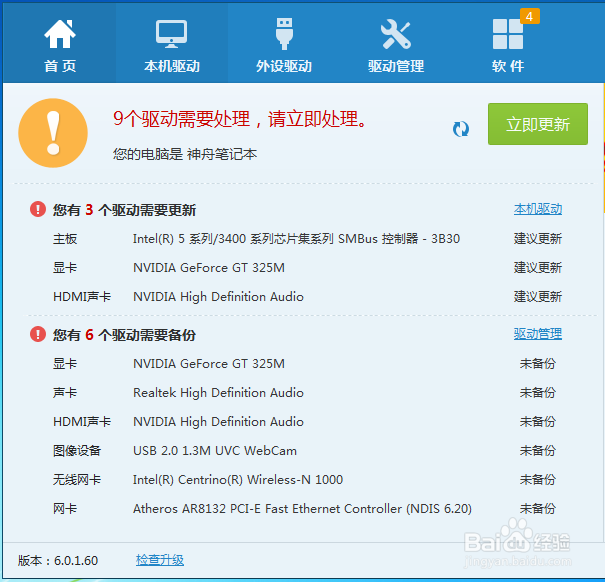Click the red alert icon beside 驱动需要备份

[x=38, y=334]
